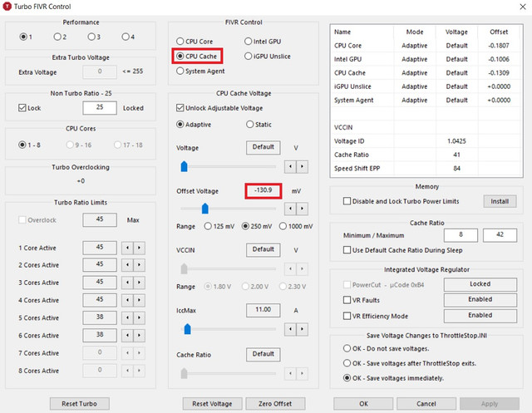Click the Cache Ratio maximum 42 field

tap(500, 235)
